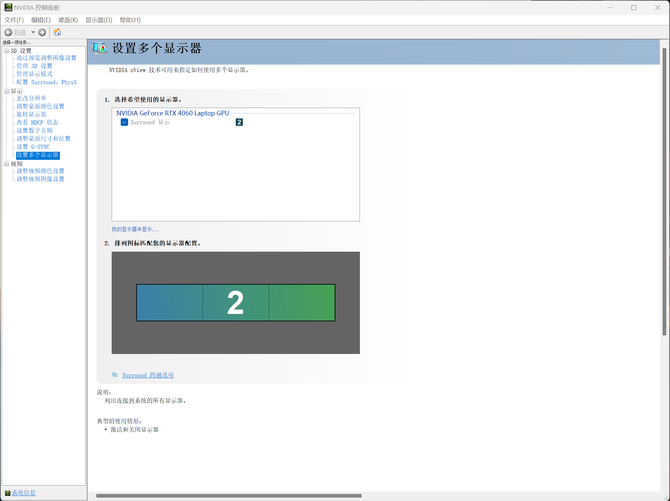The image size is (670, 501).
Task: Open the 系统信息 link
Action: [x=24, y=493]
